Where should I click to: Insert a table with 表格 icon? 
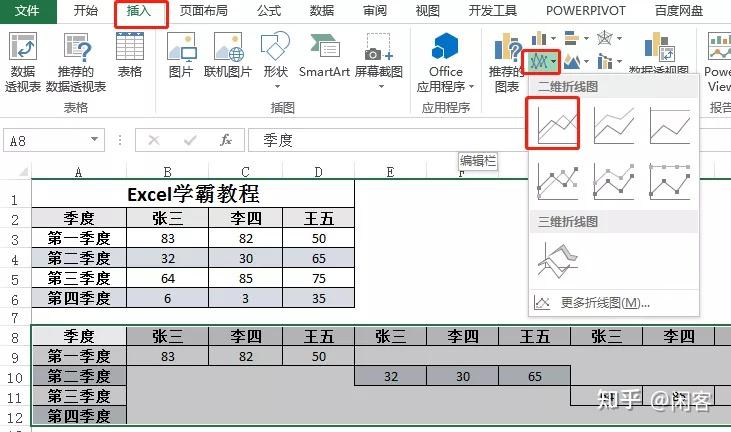click(x=129, y=55)
